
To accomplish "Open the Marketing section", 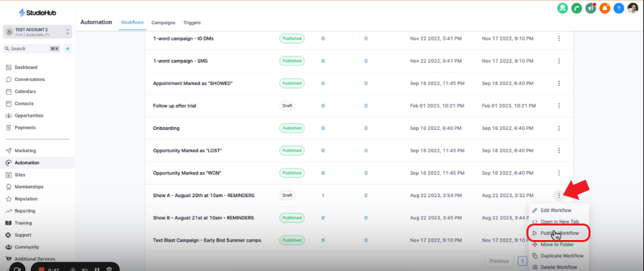I will [x=25, y=150].
